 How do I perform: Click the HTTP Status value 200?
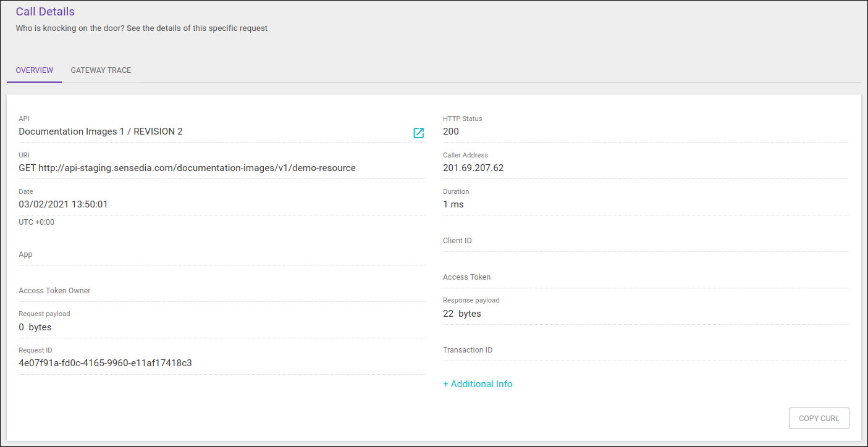click(450, 131)
